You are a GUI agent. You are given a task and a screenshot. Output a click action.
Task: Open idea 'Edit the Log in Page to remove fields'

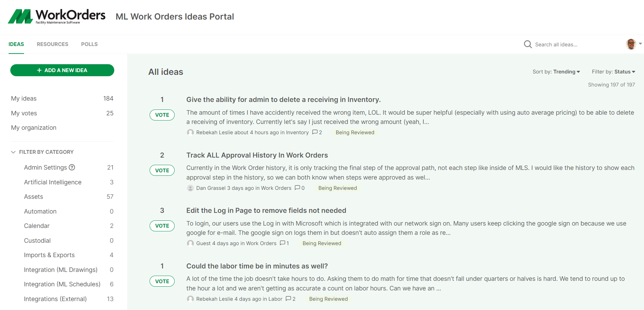(x=266, y=210)
